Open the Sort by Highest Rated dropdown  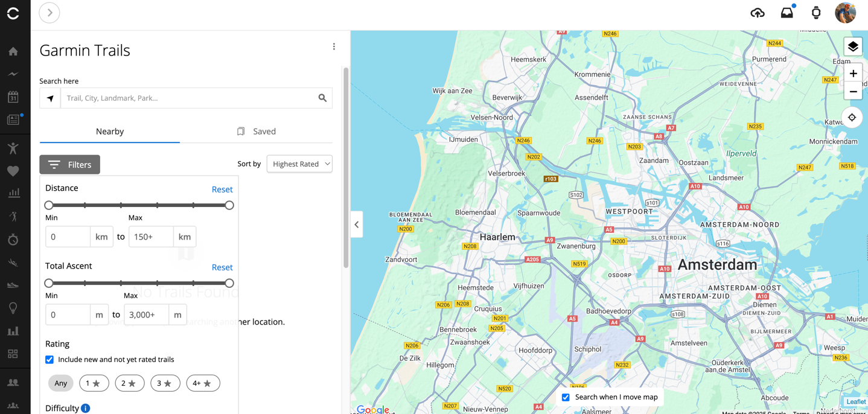pyautogui.click(x=299, y=164)
